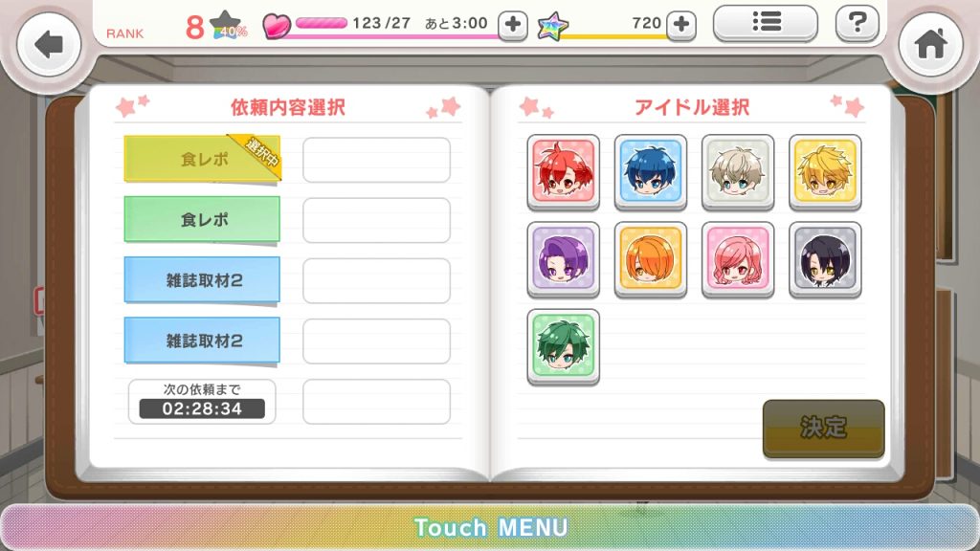Pick the purple-haired idol

pos(563,259)
